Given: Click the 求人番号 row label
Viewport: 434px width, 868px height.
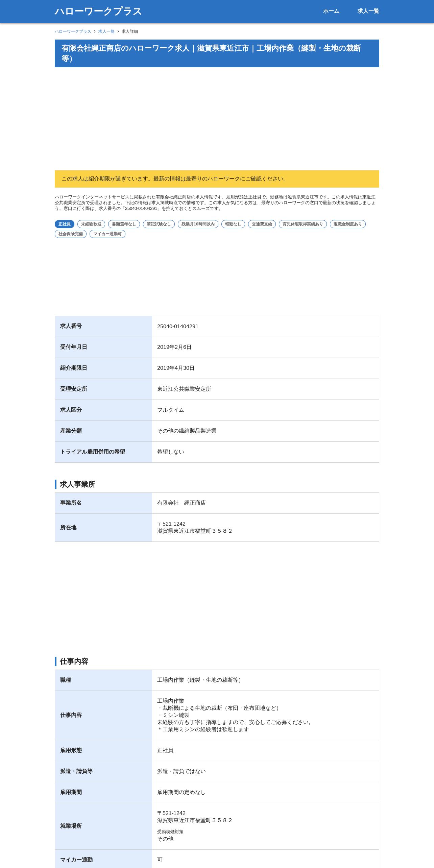Looking at the screenshot, I should [x=71, y=326].
